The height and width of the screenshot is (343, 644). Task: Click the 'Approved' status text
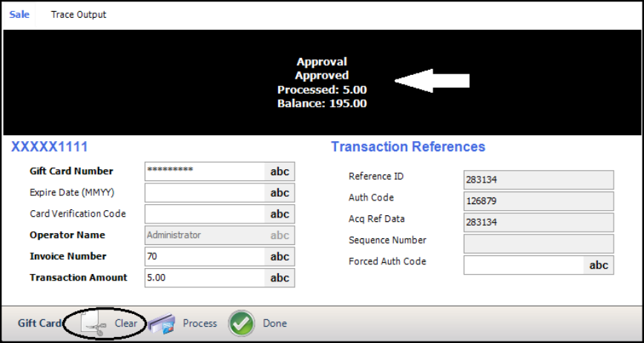[x=322, y=76]
